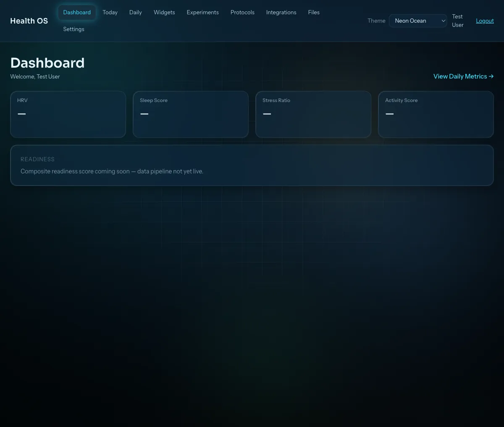The width and height of the screenshot is (504, 427).
Task: Open the Dashboard navigation tab
Action: 77,12
